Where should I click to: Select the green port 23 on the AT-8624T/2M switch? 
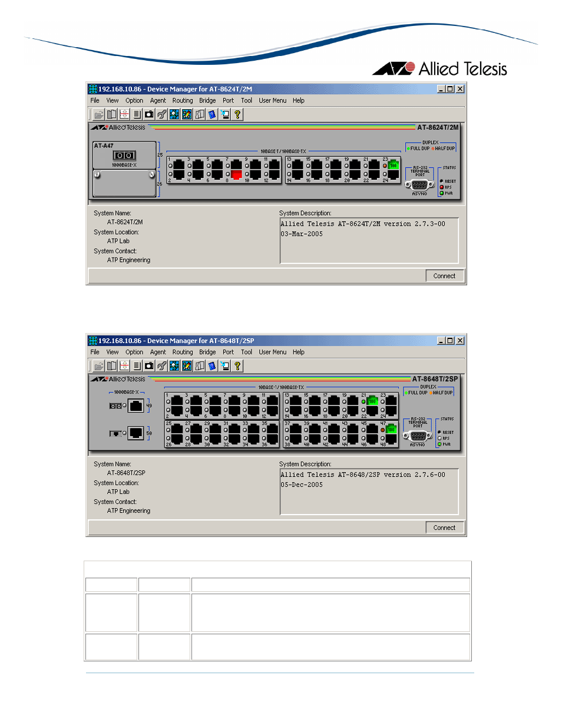(x=394, y=166)
